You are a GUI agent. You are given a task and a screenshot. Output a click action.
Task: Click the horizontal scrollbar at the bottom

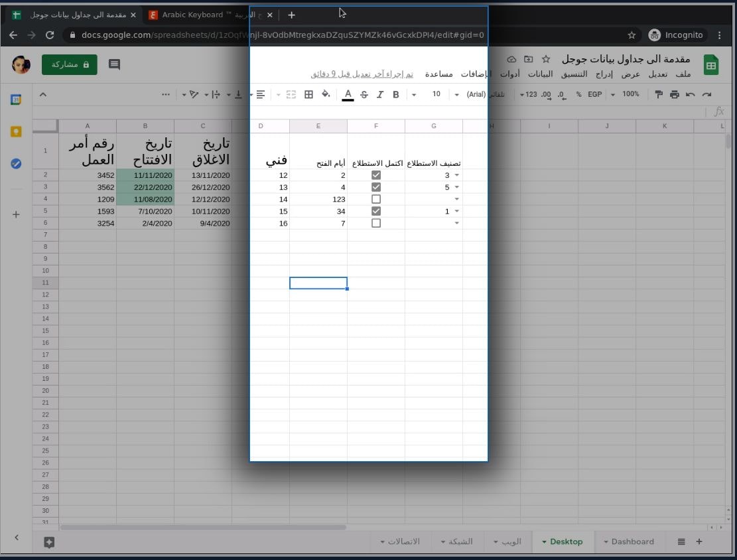coord(203,527)
